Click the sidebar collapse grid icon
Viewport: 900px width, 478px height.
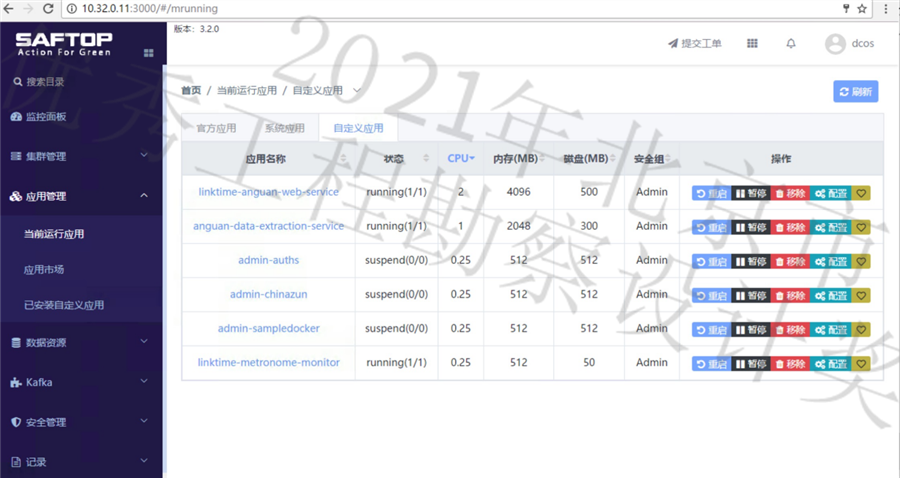(x=149, y=53)
